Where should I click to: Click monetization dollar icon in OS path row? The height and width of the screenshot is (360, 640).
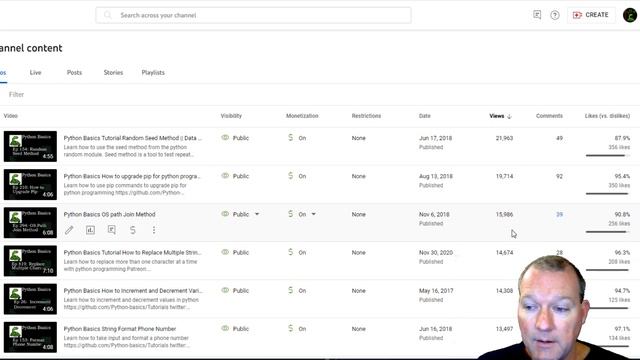tap(291, 214)
